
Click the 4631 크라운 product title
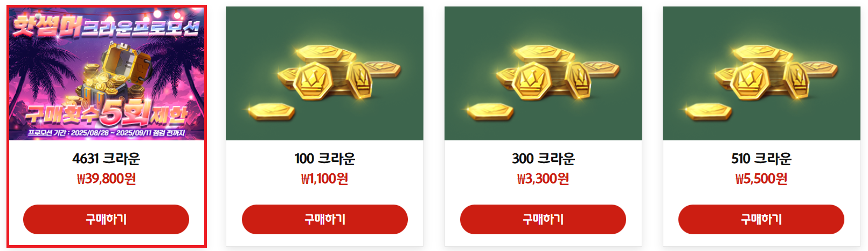(106, 159)
